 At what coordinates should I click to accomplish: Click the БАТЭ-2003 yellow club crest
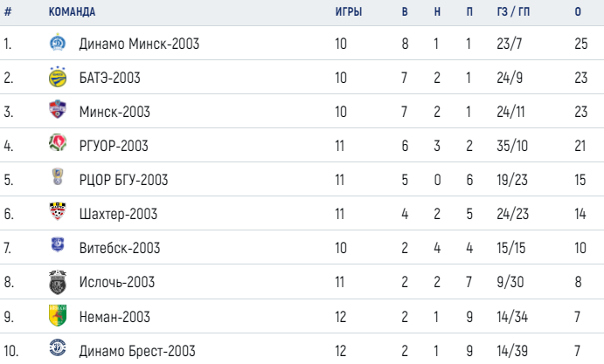point(58,77)
